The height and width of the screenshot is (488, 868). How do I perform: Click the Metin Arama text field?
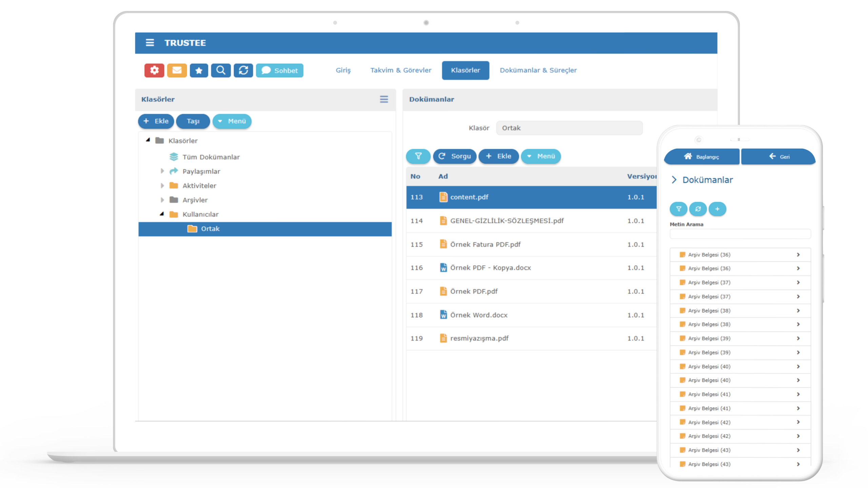pos(740,234)
